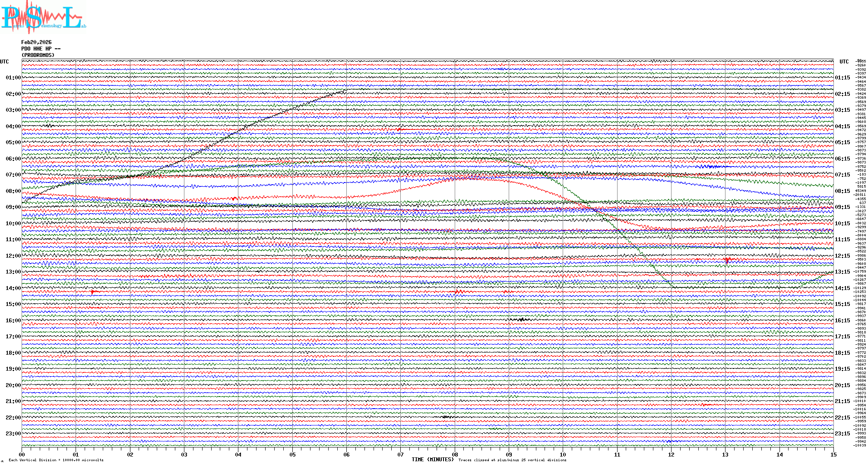Click the Feb20,2026 date label

click(36, 42)
